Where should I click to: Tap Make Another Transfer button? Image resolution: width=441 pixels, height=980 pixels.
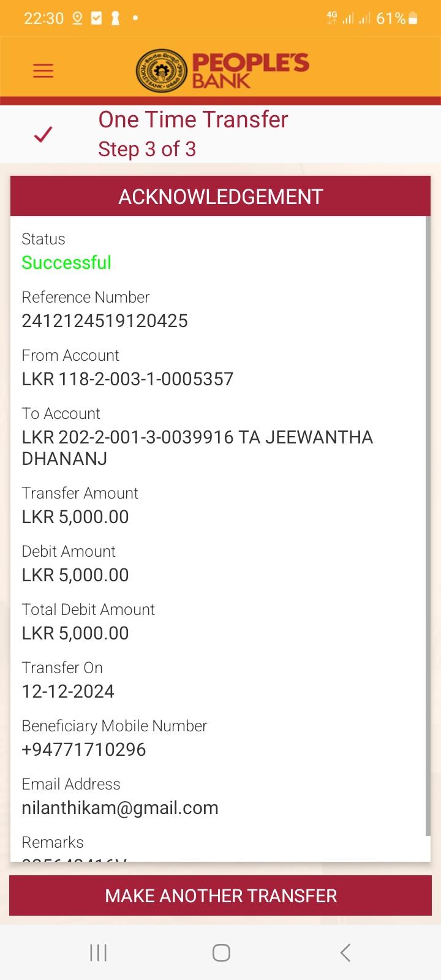[221, 895]
